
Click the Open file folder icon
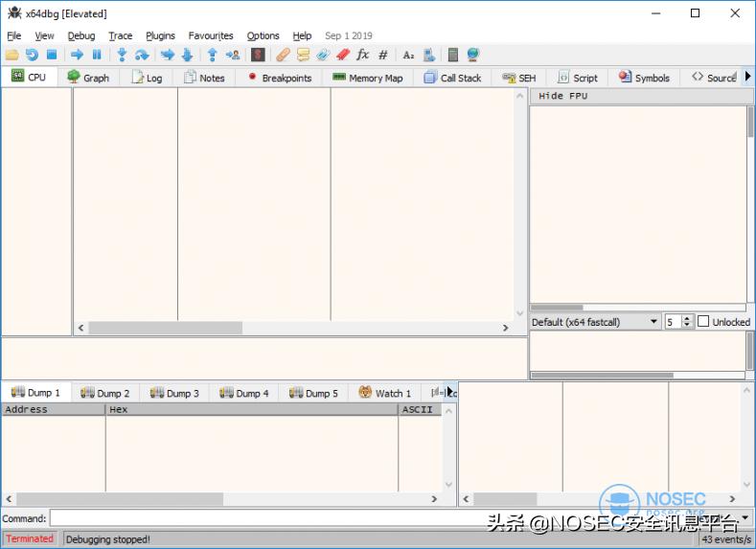point(11,56)
